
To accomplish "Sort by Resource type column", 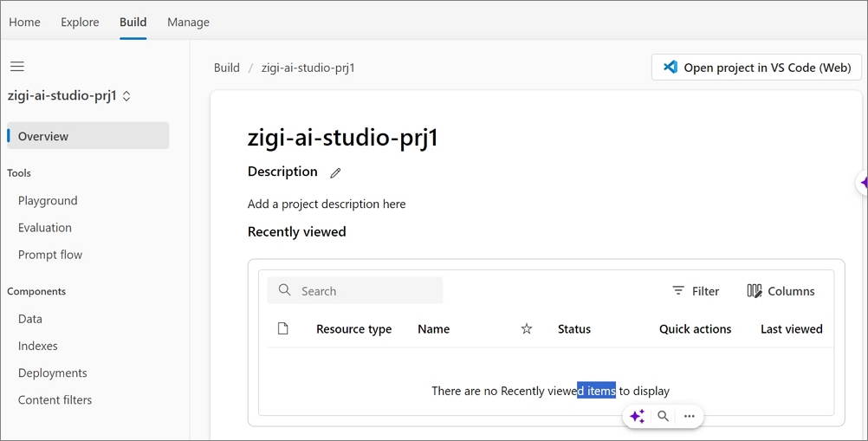I will (353, 328).
